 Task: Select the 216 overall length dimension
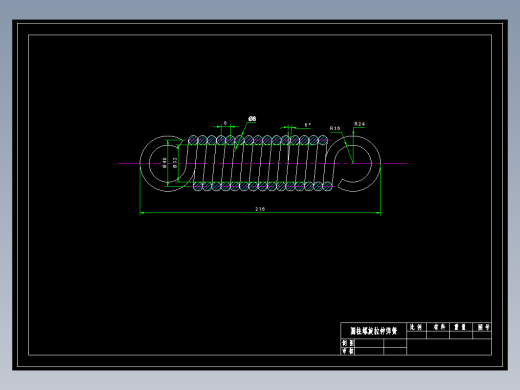point(260,209)
